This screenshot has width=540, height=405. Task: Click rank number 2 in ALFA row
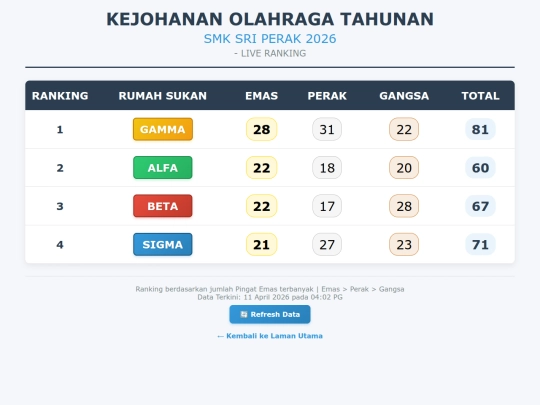coord(60,168)
